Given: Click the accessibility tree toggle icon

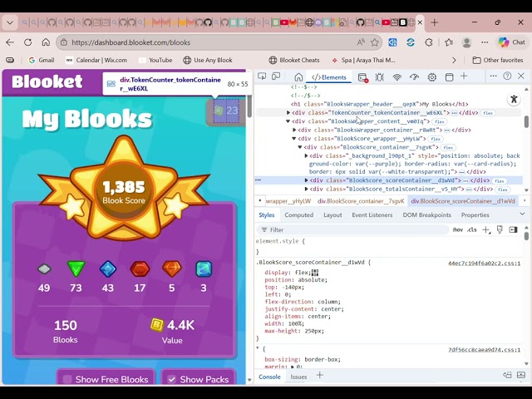Looking at the screenshot, I should [x=514, y=99].
